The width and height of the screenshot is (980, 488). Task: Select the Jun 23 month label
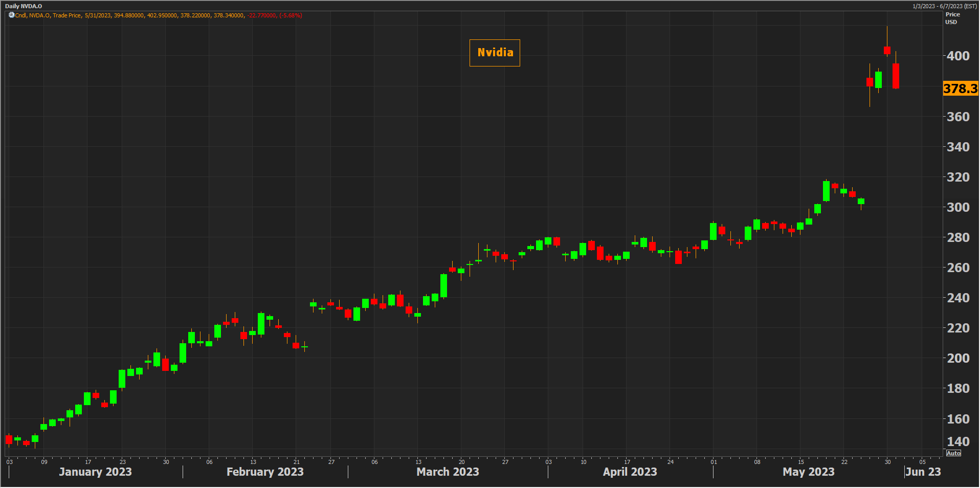pyautogui.click(x=923, y=472)
